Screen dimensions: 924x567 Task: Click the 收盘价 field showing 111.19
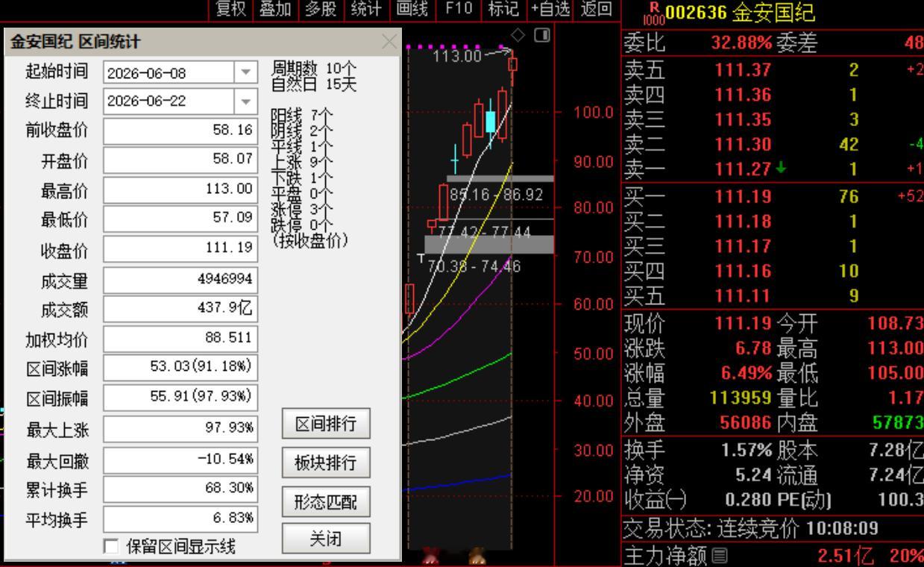point(180,249)
